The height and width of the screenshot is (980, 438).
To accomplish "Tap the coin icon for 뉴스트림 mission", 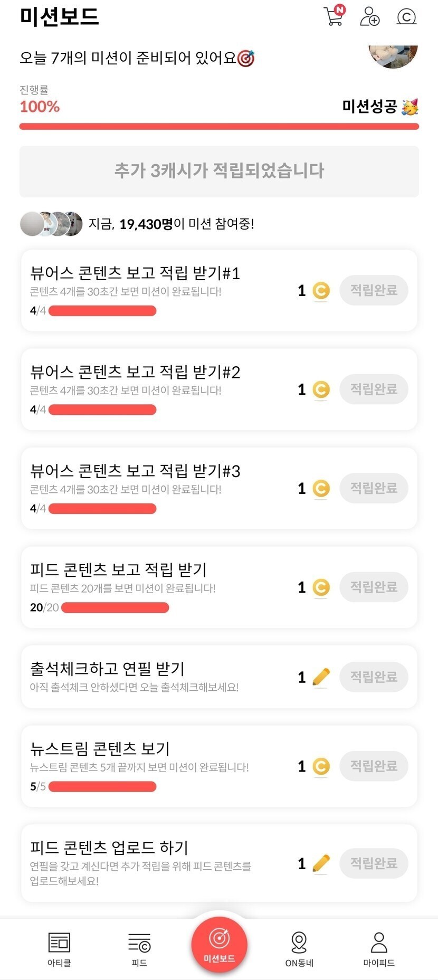I will coord(321,766).
